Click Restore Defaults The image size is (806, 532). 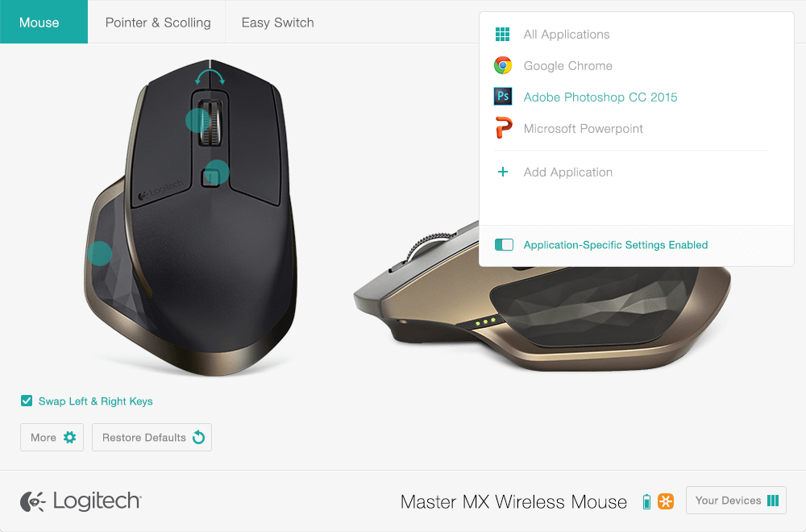[x=152, y=438]
